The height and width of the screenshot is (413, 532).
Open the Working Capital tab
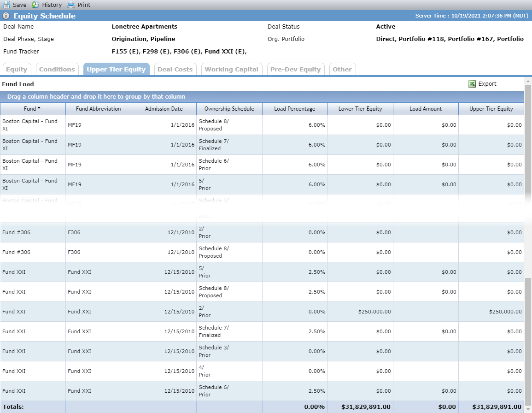(231, 69)
